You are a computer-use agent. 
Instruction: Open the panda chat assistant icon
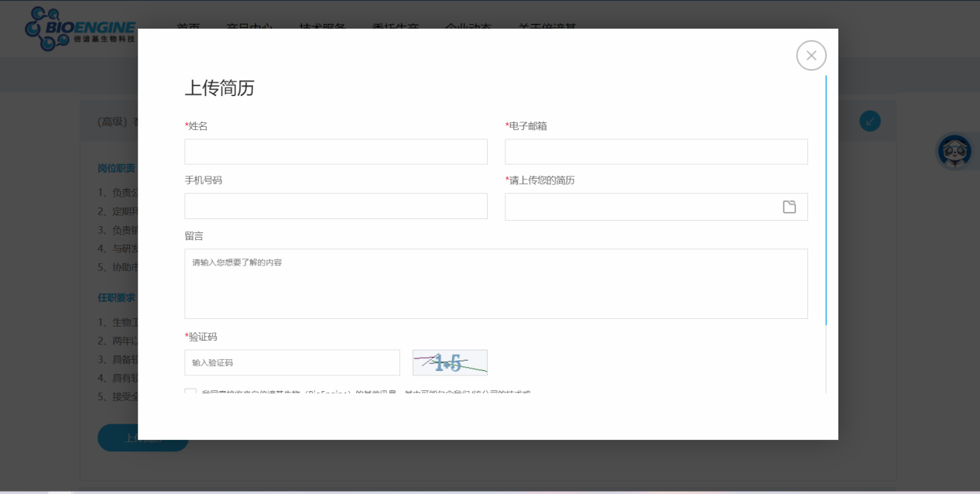pos(954,152)
